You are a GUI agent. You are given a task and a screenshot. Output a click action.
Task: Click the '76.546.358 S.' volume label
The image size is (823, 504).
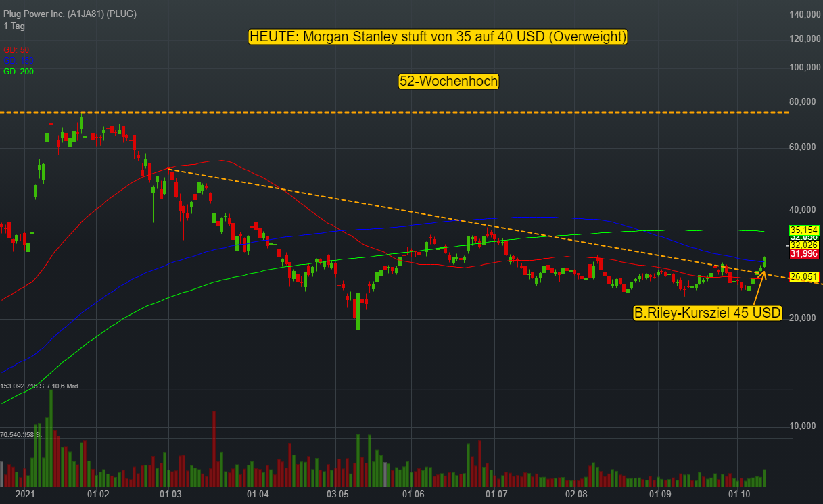[x=21, y=435]
